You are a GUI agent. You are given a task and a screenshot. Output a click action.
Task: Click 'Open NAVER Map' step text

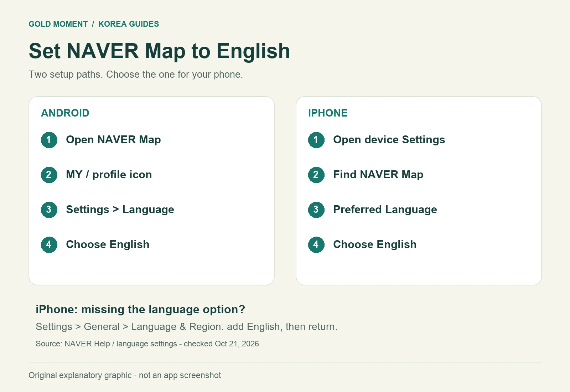point(113,140)
